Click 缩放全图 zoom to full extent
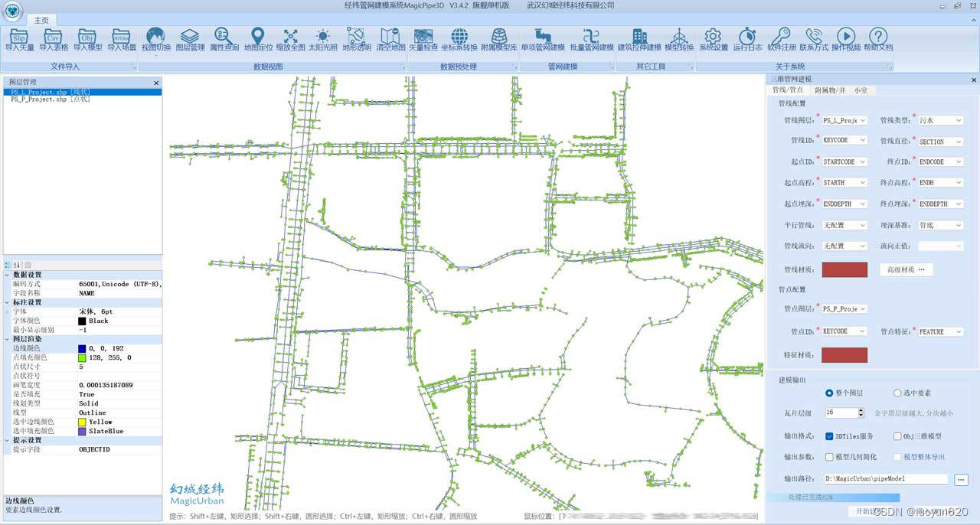The width and height of the screenshot is (980, 525). (x=291, y=39)
